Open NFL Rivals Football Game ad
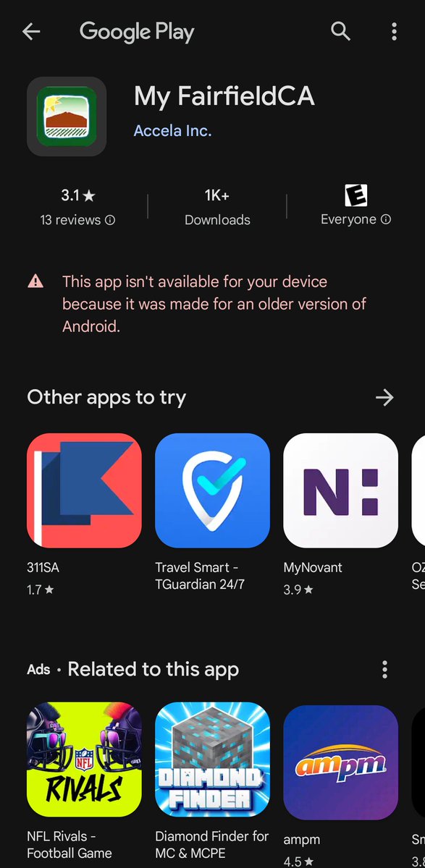Screen dimensions: 425x868 pos(84,759)
